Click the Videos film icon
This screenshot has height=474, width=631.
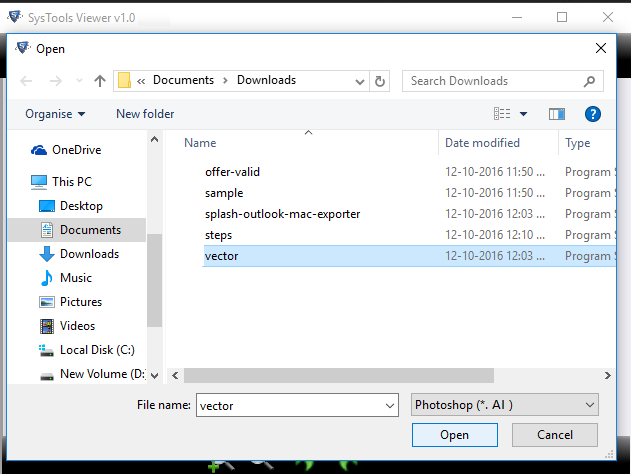47,326
